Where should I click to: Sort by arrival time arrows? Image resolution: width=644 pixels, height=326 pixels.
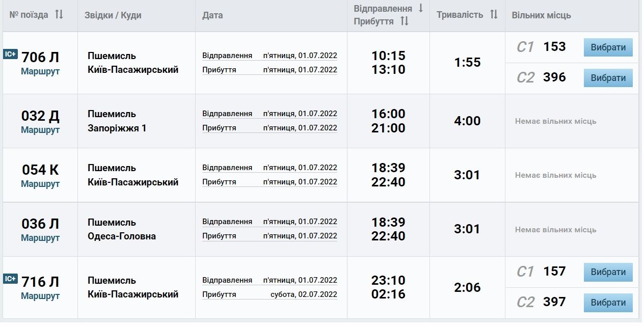point(404,21)
